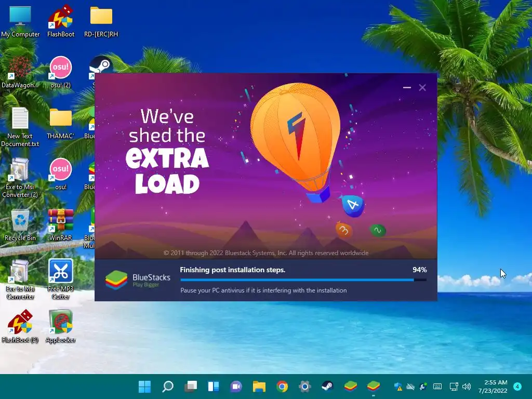Open taskbar Search
532x399 pixels.
point(168,387)
